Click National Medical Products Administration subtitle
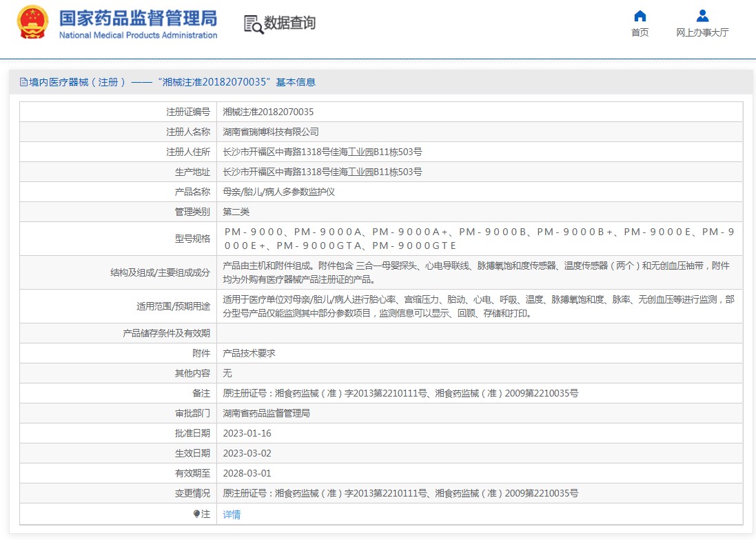 139,35
